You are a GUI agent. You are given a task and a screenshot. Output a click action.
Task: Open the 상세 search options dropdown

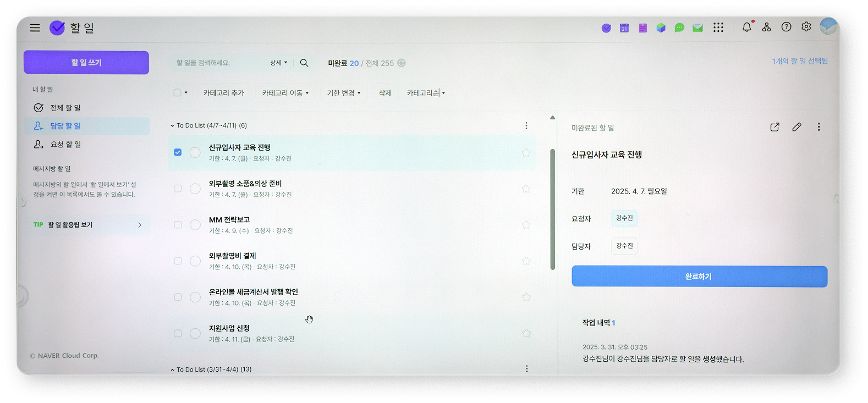(x=278, y=63)
